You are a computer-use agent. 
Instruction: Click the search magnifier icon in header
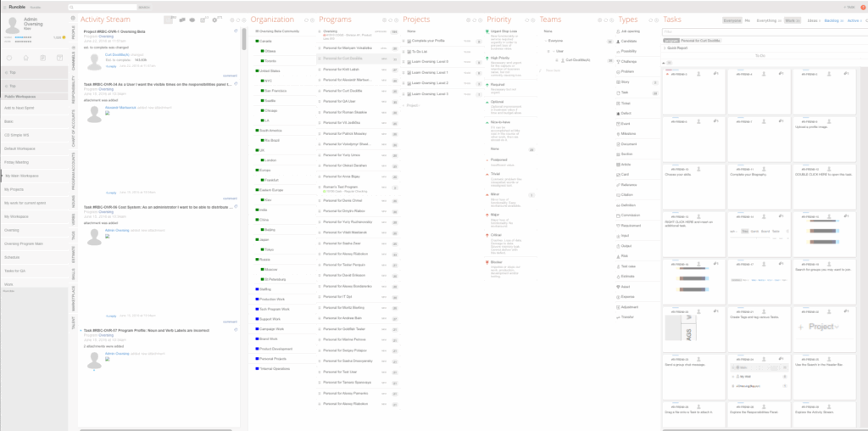click(71, 7)
